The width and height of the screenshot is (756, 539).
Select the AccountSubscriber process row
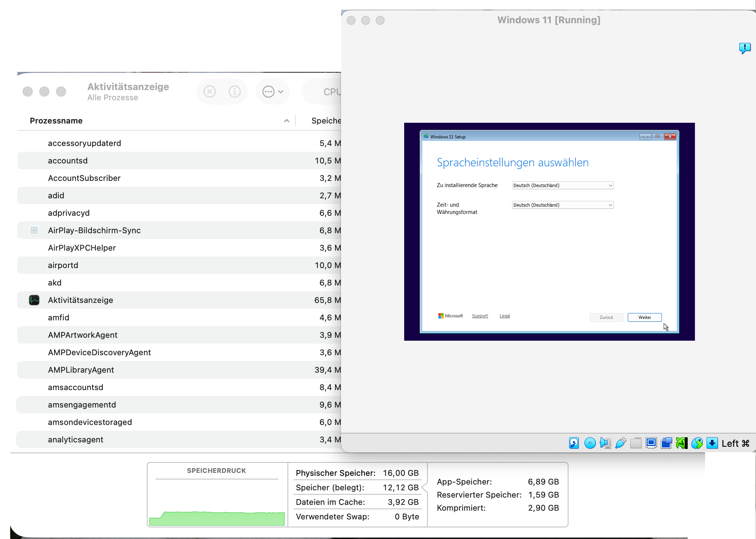[179, 178]
